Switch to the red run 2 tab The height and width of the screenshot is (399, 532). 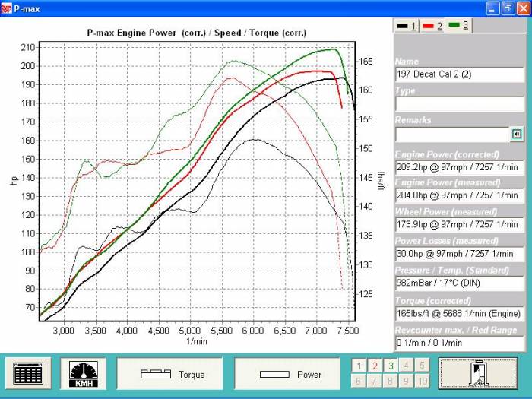tap(432, 26)
